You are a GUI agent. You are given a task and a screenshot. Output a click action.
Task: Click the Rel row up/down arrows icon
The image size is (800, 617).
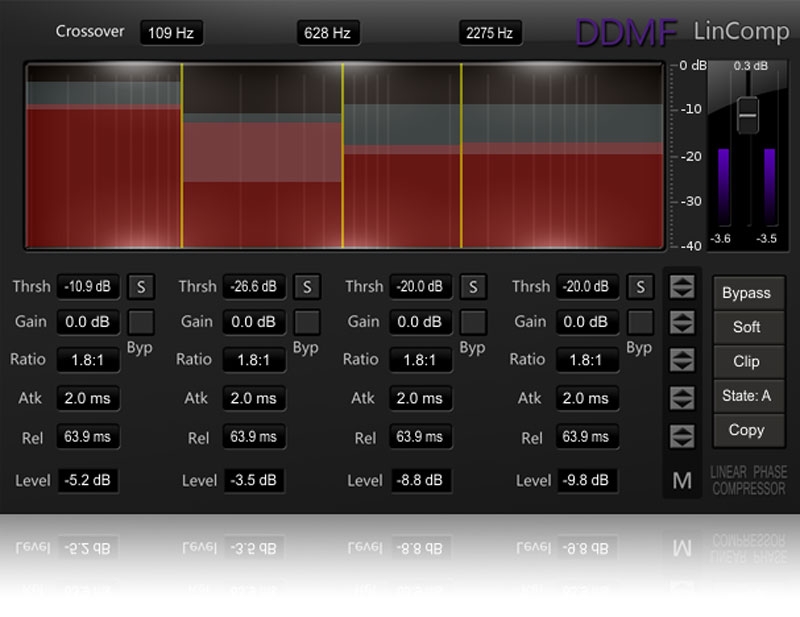click(x=682, y=437)
